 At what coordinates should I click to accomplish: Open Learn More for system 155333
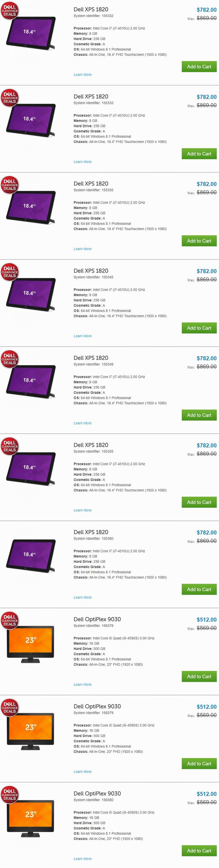[82, 162]
